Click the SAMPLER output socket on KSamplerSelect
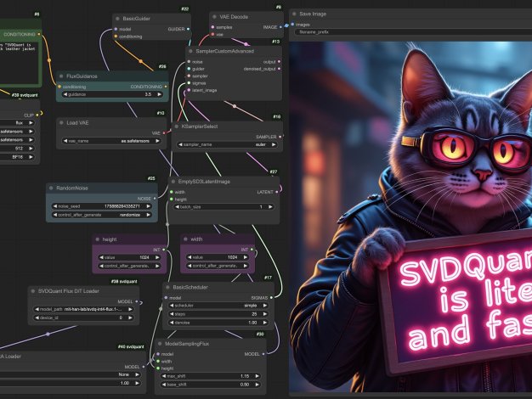 click(x=280, y=137)
